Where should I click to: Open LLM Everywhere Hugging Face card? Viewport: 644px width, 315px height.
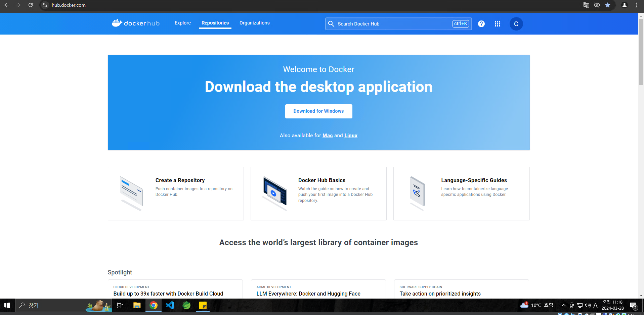(318, 289)
